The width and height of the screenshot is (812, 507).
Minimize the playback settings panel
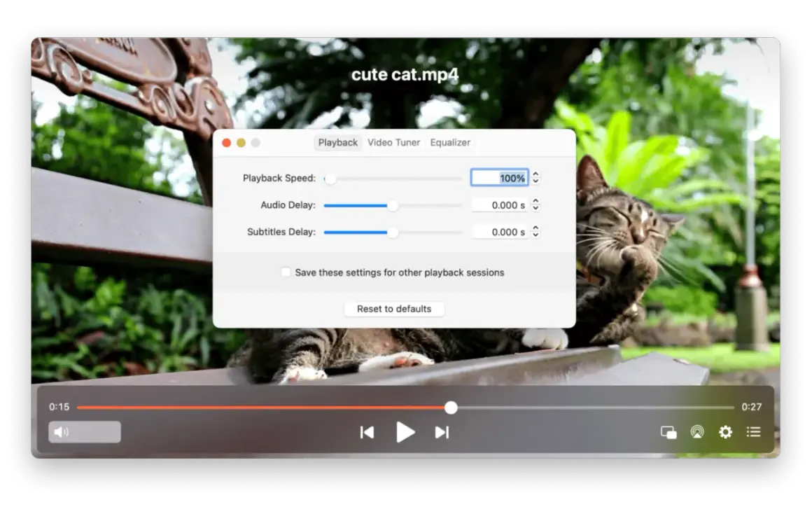pyautogui.click(x=241, y=143)
